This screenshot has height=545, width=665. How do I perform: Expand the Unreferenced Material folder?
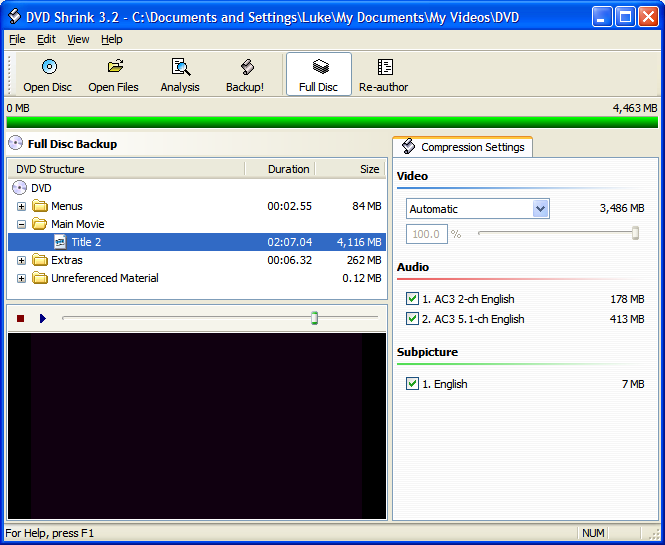[x=21, y=279]
